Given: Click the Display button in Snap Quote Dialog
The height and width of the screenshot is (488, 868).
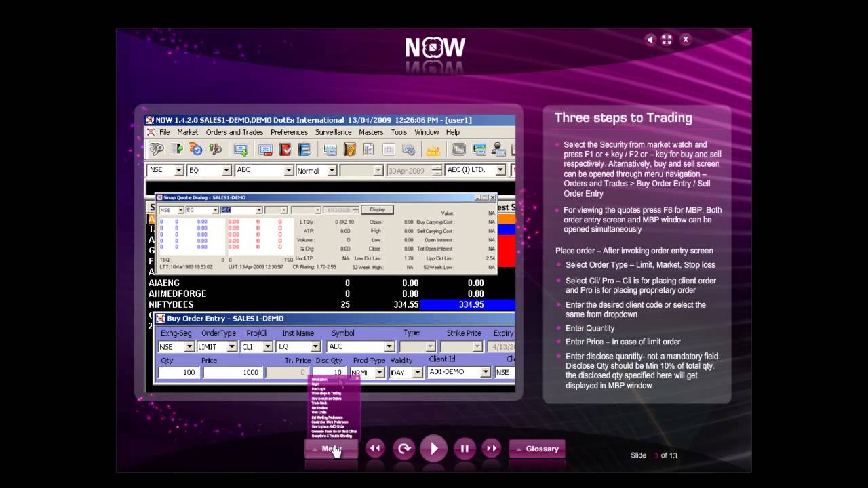Looking at the screenshot, I should 378,210.
